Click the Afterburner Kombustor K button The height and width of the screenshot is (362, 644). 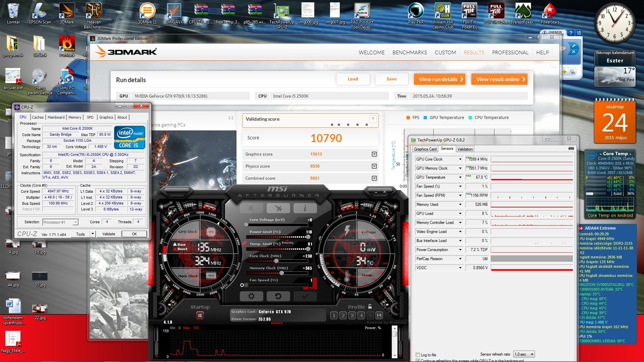(251, 208)
